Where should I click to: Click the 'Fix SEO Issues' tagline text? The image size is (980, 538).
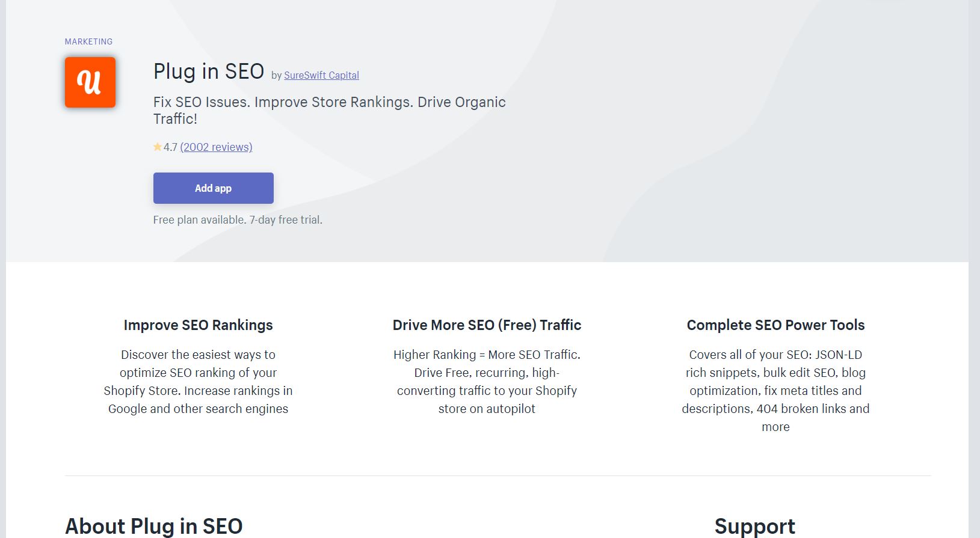[330, 110]
